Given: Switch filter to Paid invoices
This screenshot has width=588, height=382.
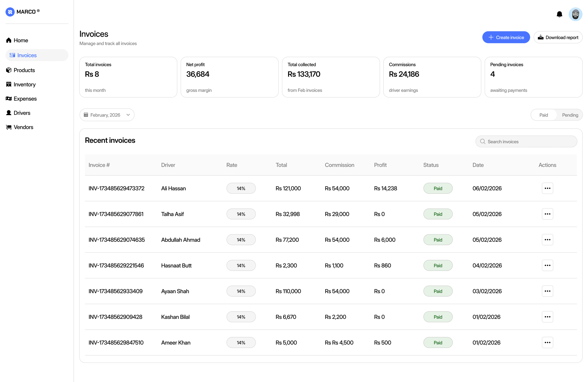Looking at the screenshot, I should [544, 115].
